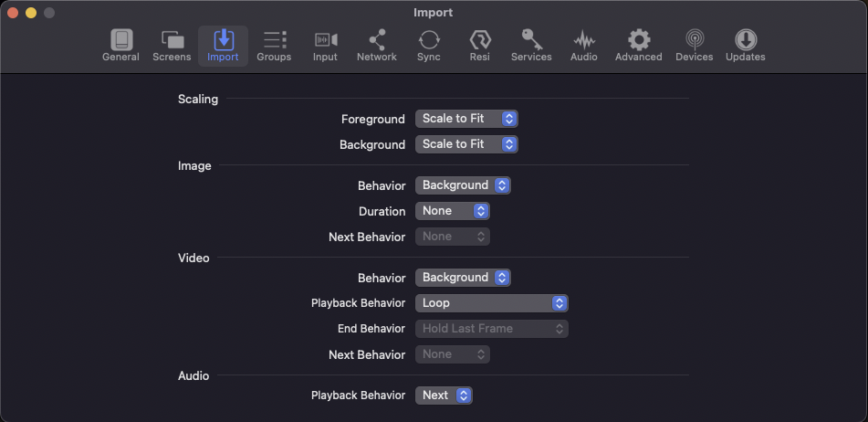Open the Advanced gear preferences
Image resolution: width=868 pixels, height=422 pixels.
pyautogui.click(x=638, y=46)
